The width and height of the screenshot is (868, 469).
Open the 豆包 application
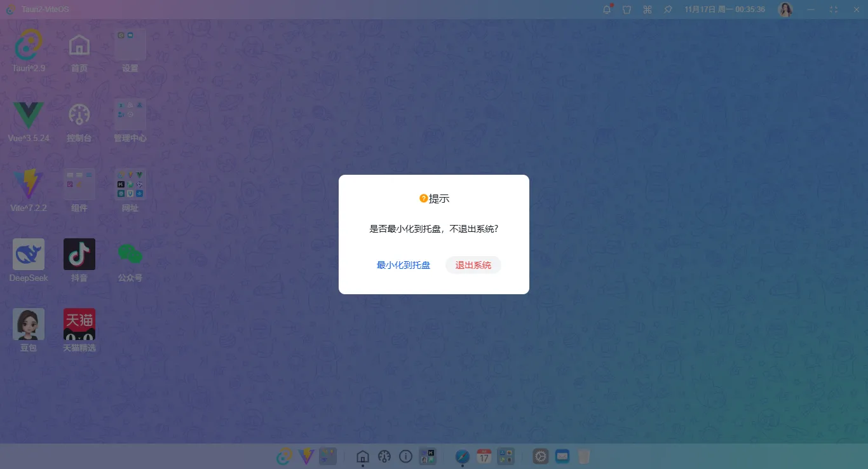click(x=28, y=323)
